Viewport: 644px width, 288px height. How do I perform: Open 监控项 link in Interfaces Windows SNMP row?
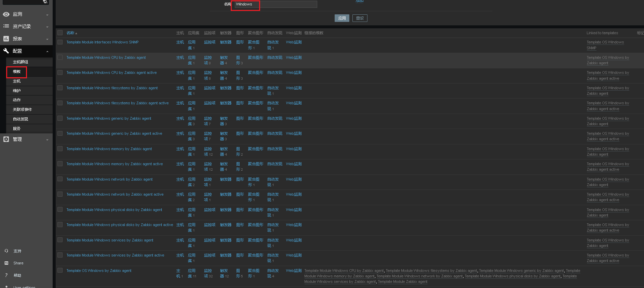[210, 42]
